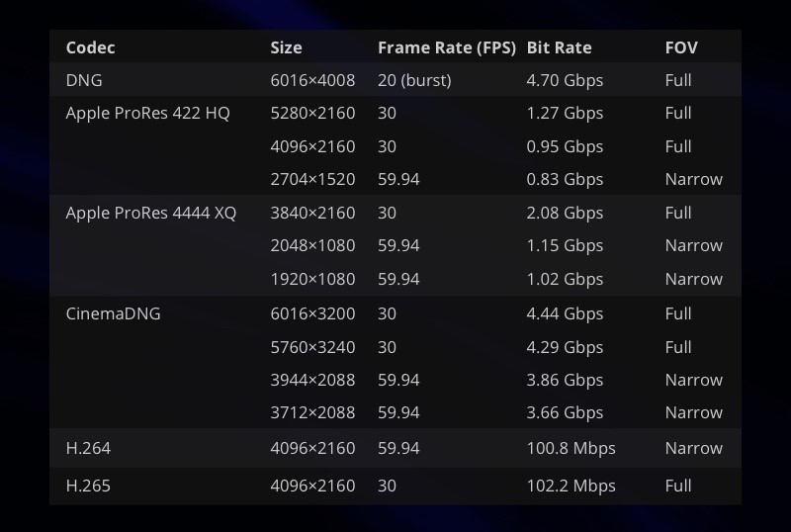Click the 6016×4008 size cell
The height and width of the screenshot is (532, 791).
coord(312,80)
